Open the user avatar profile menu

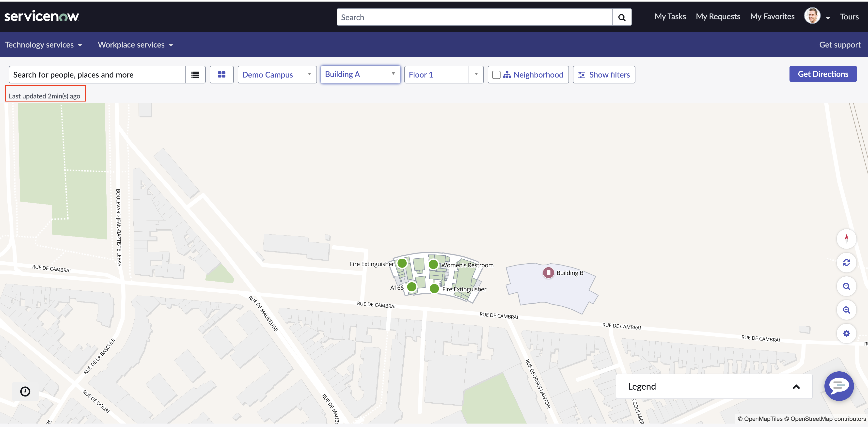[x=812, y=16]
